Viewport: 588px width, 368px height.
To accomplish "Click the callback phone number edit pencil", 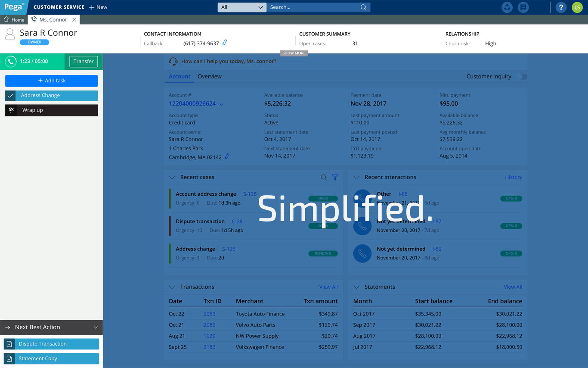I will coord(225,43).
